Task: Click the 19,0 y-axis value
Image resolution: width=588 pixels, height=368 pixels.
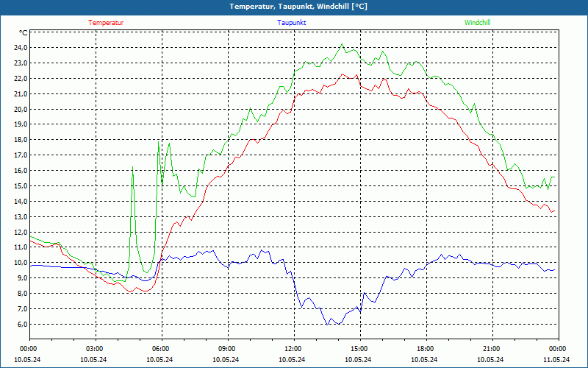Action: [21, 124]
